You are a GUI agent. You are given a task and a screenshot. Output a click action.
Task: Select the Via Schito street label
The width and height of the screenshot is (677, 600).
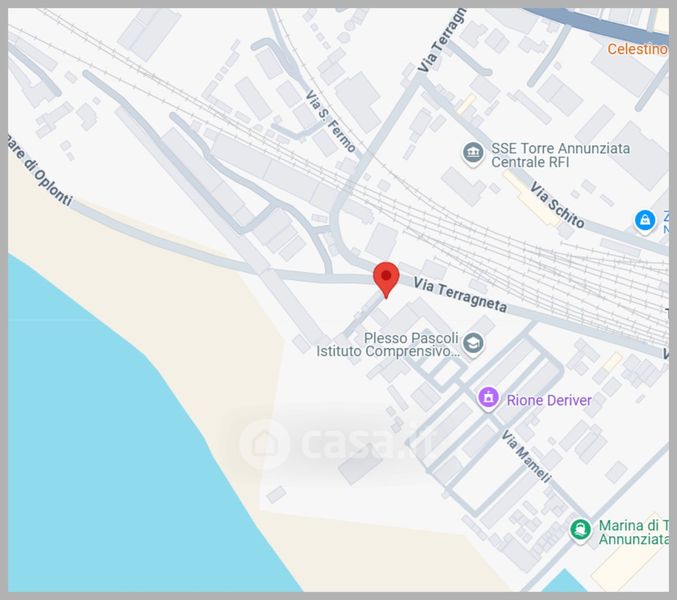(557, 205)
